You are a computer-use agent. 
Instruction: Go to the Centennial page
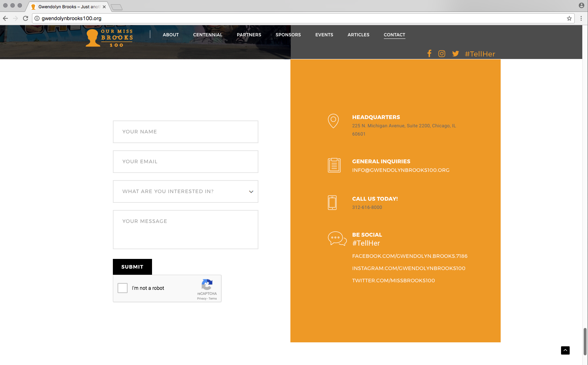coord(208,35)
